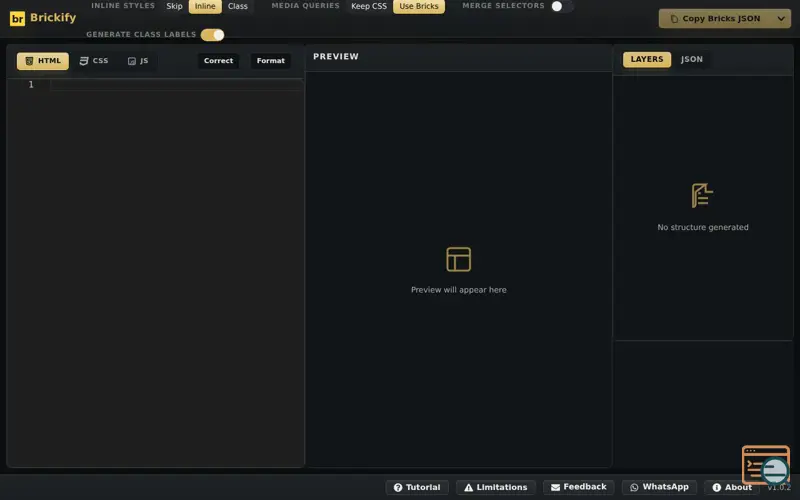
Task: Switch to the JS editor tab
Action: 138,61
